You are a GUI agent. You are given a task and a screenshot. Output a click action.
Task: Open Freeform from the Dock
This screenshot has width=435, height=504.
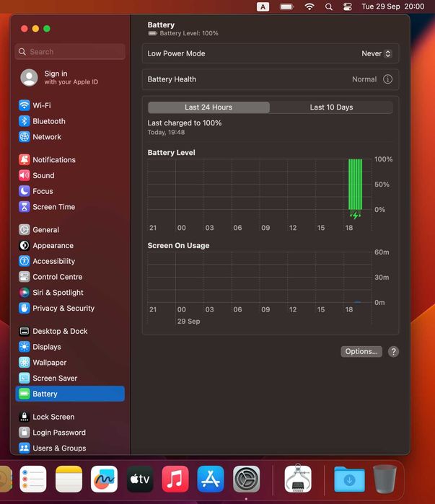104,479
